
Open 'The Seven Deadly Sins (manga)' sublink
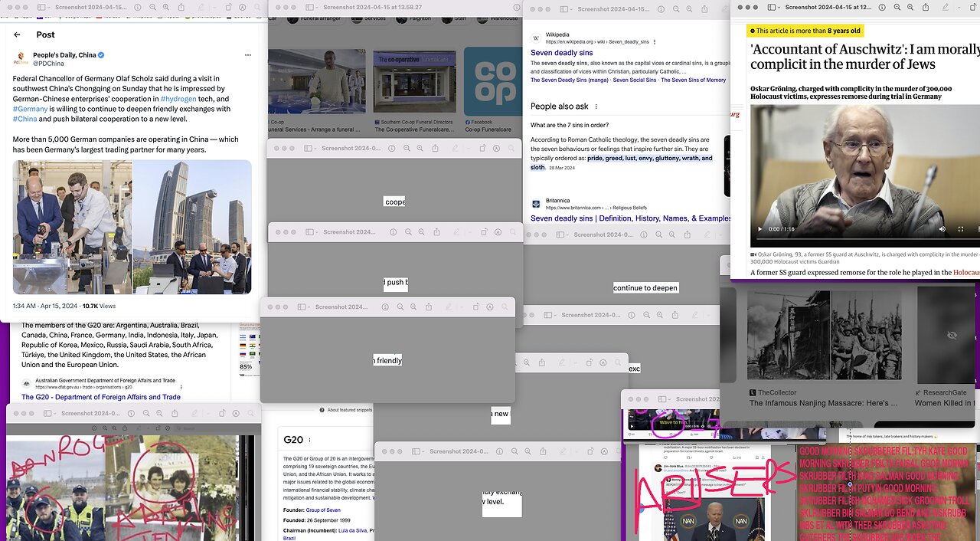569,80
